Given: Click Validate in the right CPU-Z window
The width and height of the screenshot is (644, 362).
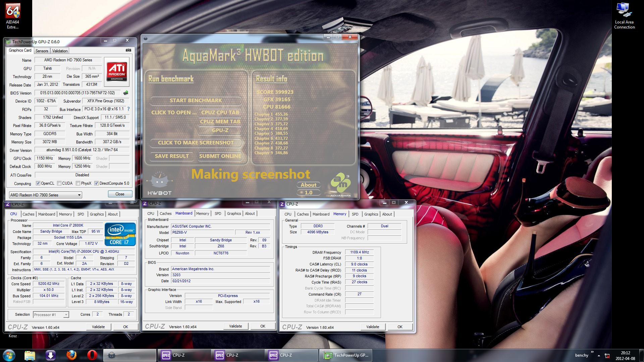Looking at the screenshot, I should tap(373, 327).
